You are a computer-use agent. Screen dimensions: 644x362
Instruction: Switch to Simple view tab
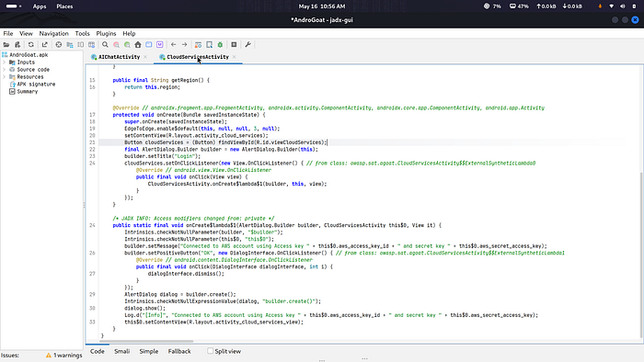click(x=149, y=351)
